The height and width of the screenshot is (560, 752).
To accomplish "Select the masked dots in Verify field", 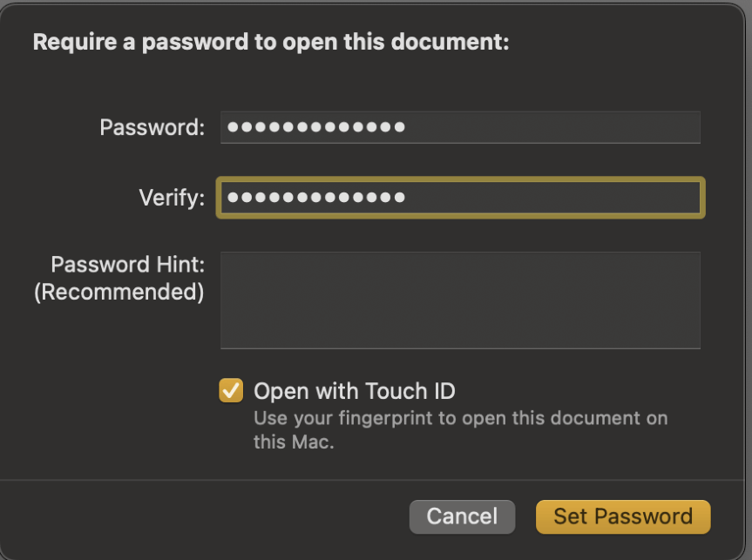I will [x=316, y=198].
